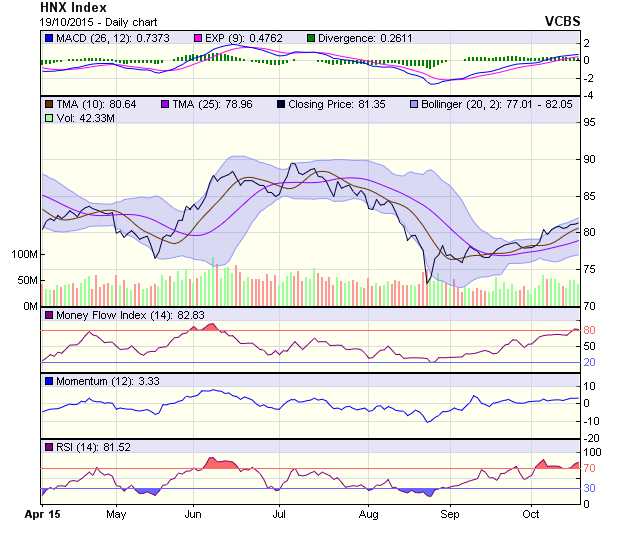This screenshot has height=535, width=620.
Task: Select the magenta EXP (9) legend marker
Action: coord(198,38)
